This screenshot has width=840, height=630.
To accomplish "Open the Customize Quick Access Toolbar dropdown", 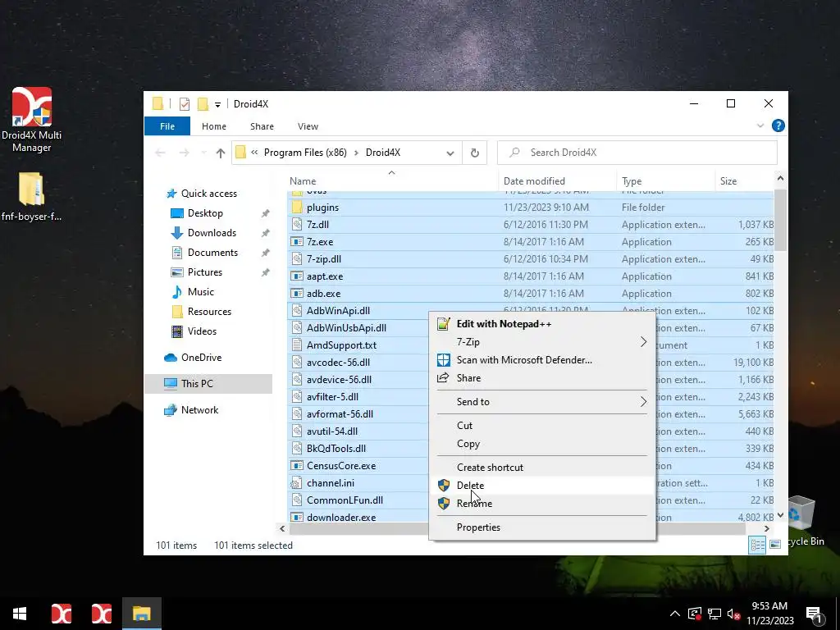I will (217, 104).
